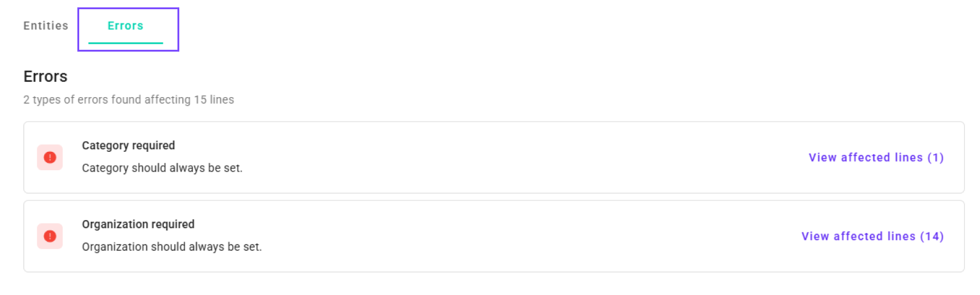Click 'Category should always be set.' description
Image resolution: width=980 pixels, height=295 pixels.
[x=162, y=168]
